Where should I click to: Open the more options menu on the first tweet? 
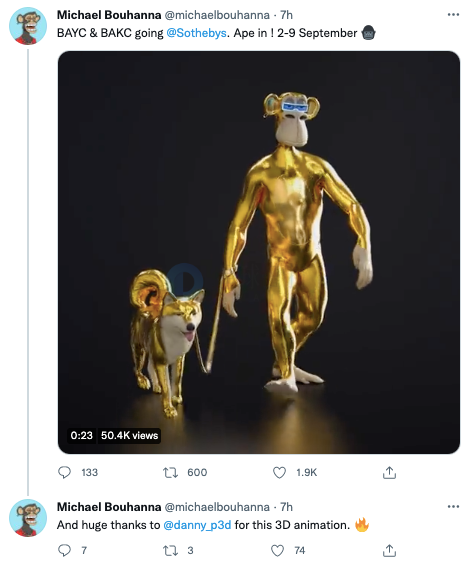coord(453,15)
